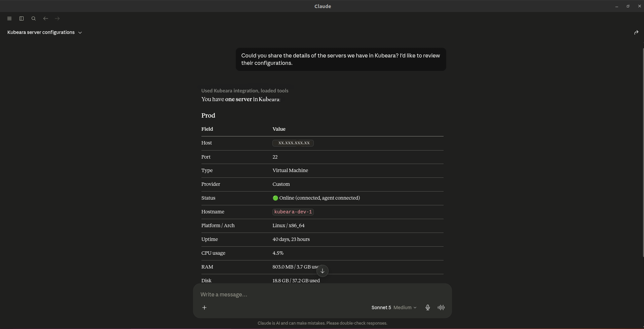This screenshot has height=329, width=644.
Task: Restore the Claude window size
Action: click(628, 6)
